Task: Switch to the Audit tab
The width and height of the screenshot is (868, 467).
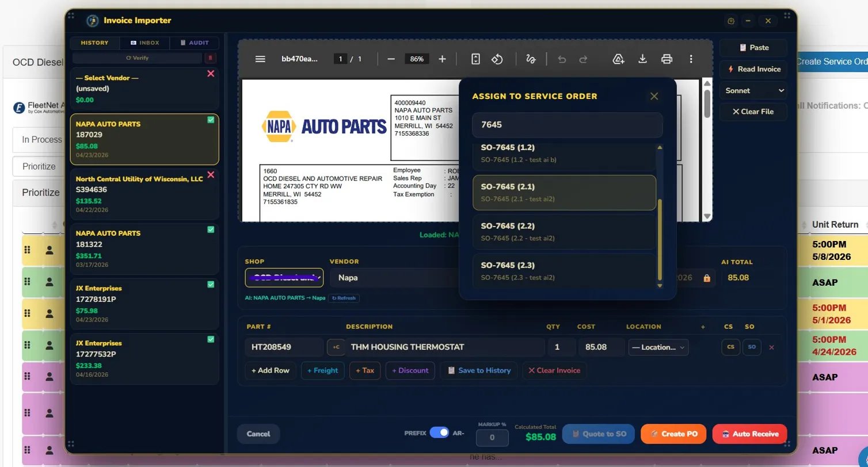Action: tap(194, 43)
